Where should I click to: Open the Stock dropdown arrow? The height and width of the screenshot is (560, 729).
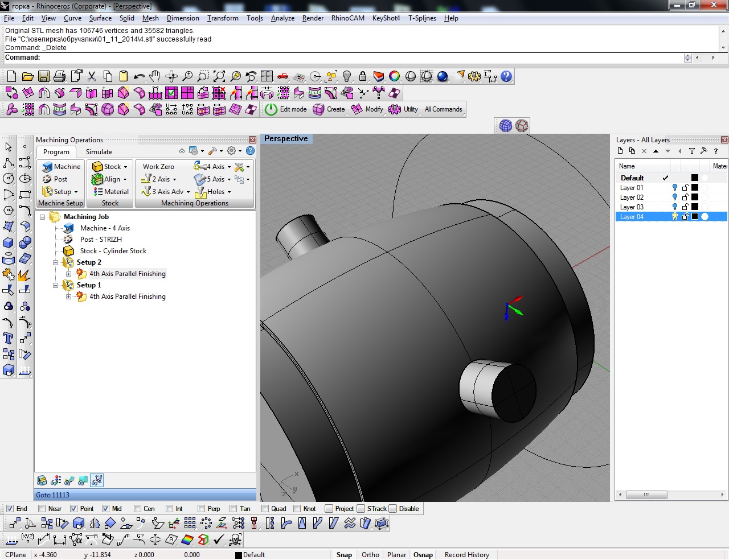pyautogui.click(x=126, y=167)
